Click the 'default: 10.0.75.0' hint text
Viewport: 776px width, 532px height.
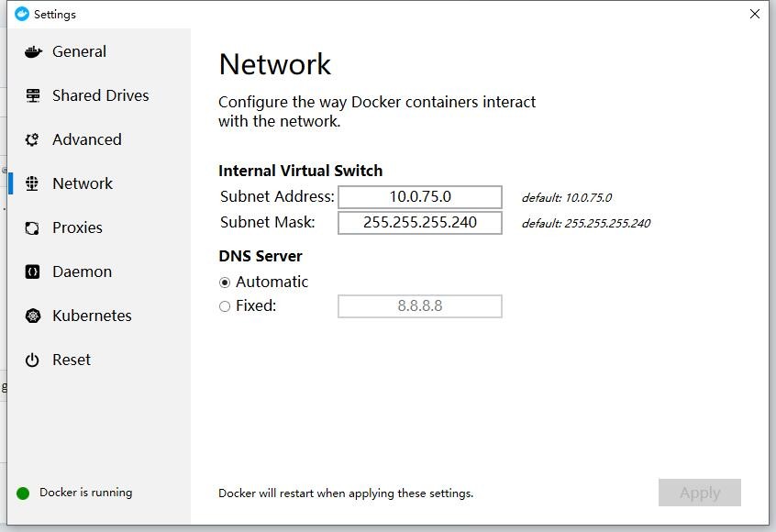pyautogui.click(x=567, y=198)
